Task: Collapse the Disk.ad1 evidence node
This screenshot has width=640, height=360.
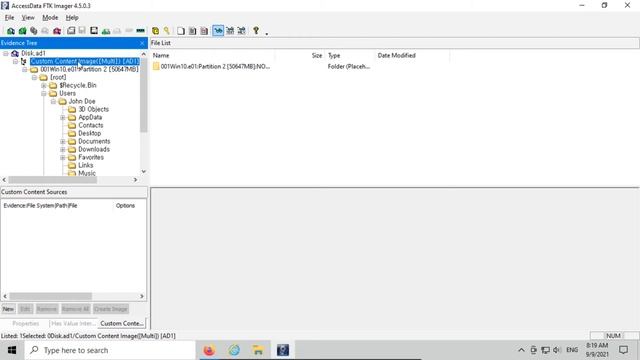Action: point(6,53)
